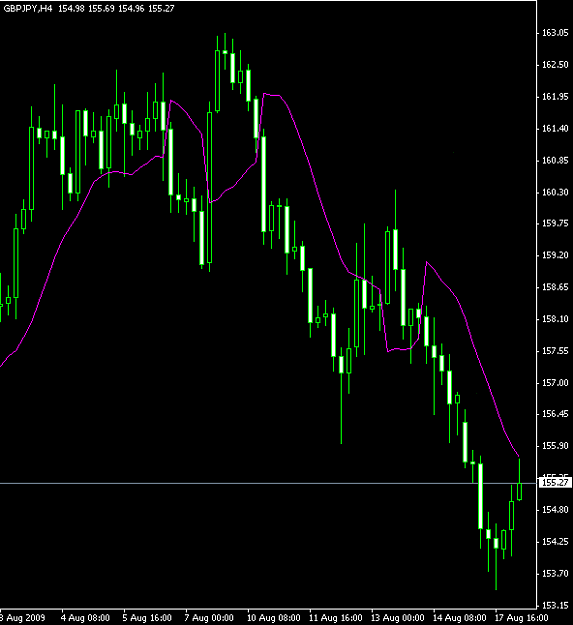Click the 159.75 price scale label
This screenshot has width=573, height=625.
pyautogui.click(x=555, y=223)
